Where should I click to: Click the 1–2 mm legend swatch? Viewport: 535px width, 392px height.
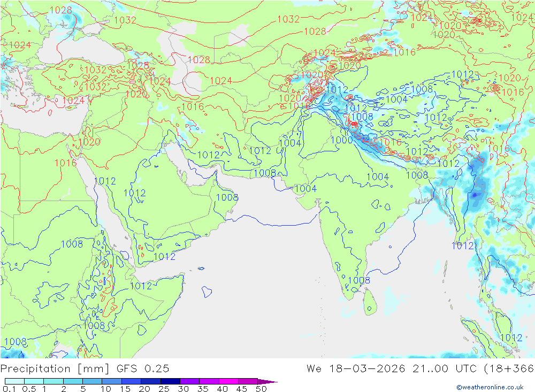click(x=53, y=381)
